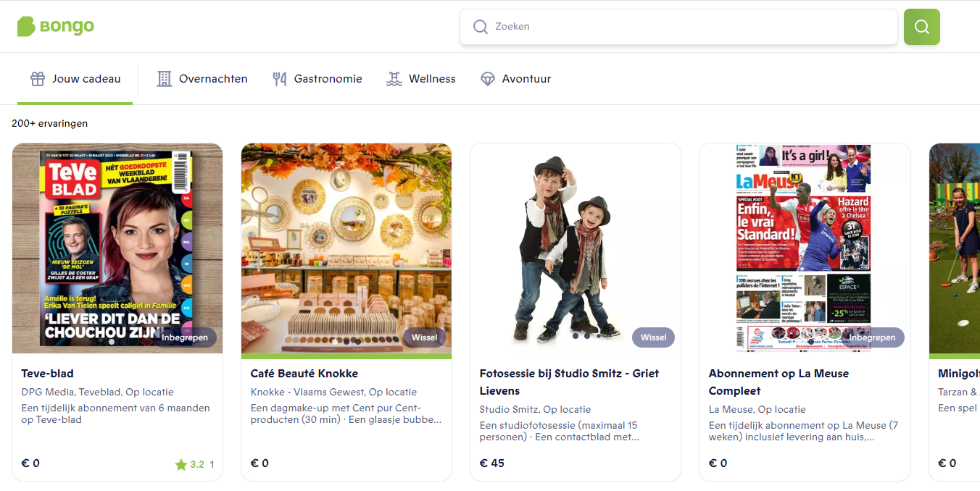
Task: Click the green star rating icon on Teve-blad
Action: 181,465
